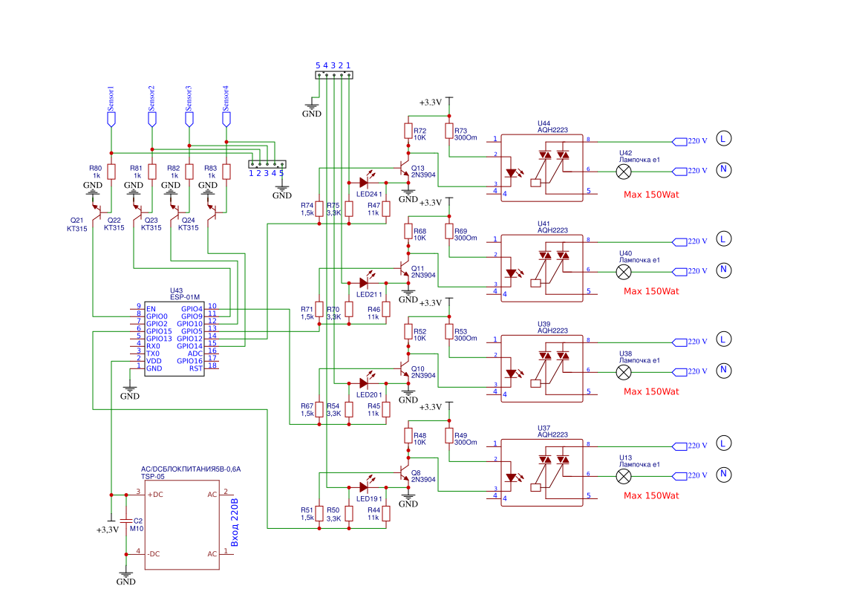Image resolution: width=868 pixels, height=615 pixels.
Task: Click the GPIO15 pin label
Action: tap(159, 331)
